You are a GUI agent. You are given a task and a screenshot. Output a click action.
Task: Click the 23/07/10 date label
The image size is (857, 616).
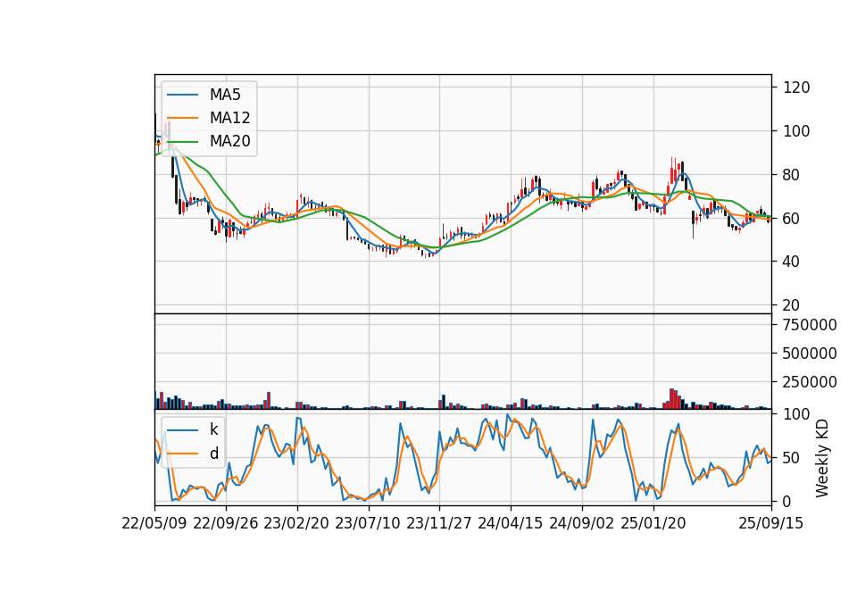pyautogui.click(x=368, y=523)
